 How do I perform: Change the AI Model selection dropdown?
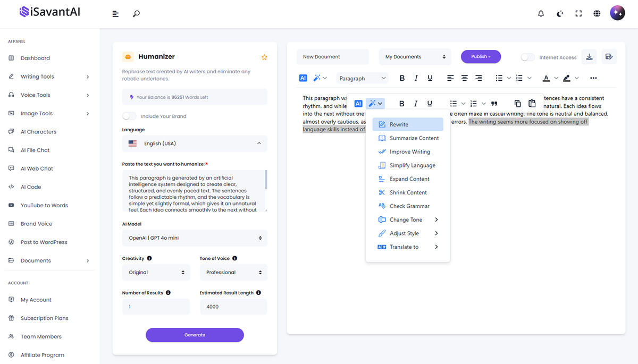point(195,238)
